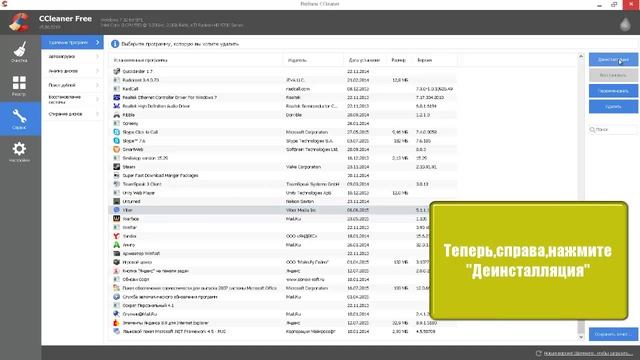Viewport: 640px width, 360px height.
Task: Click the Valve Corporation publisher cell
Action: pyautogui.click(x=303, y=167)
